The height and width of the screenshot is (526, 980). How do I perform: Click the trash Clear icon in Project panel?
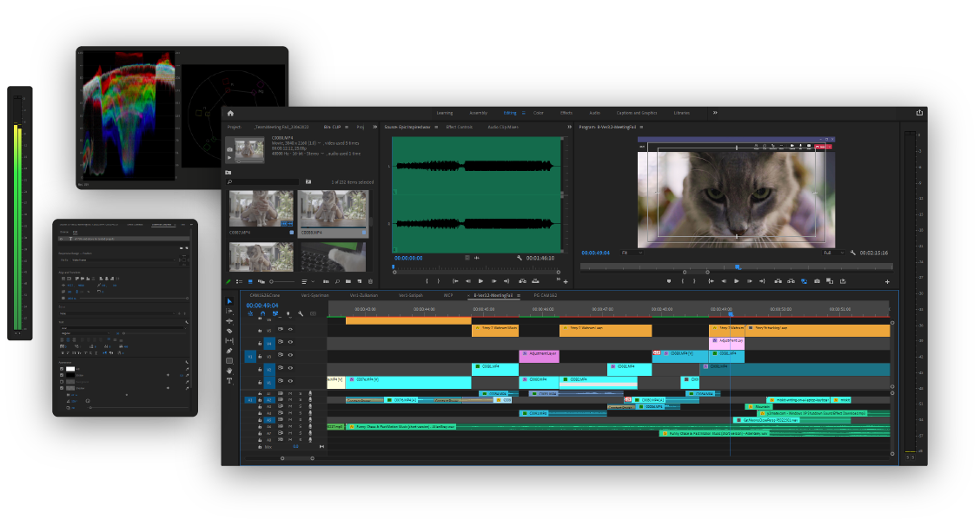point(371,282)
